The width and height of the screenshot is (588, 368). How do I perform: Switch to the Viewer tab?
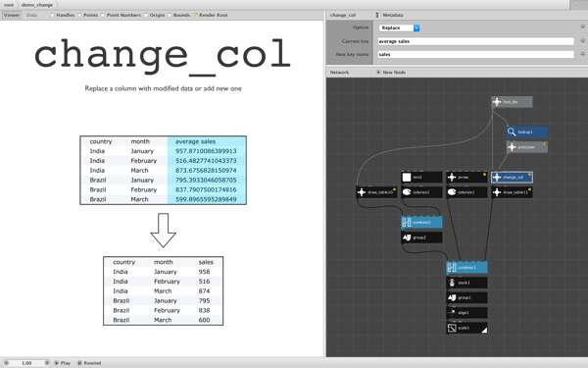[x=12, y=15]
